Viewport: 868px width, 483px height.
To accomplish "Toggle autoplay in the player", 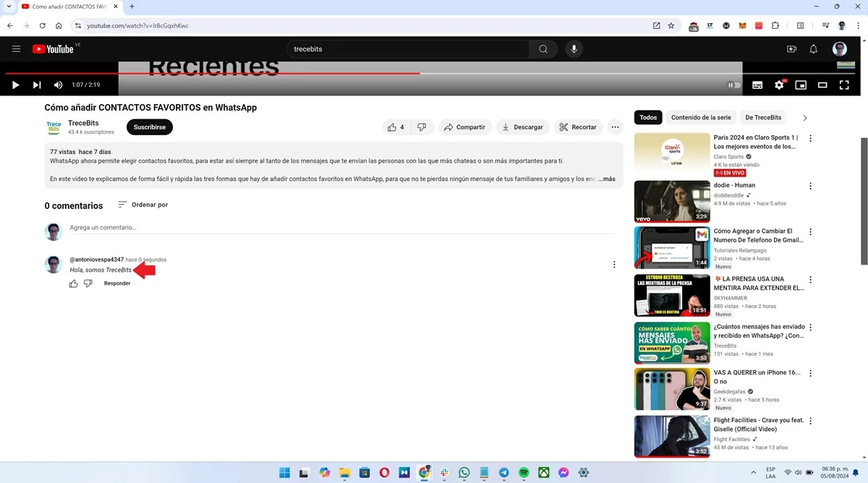I will [x=733, y=85].
